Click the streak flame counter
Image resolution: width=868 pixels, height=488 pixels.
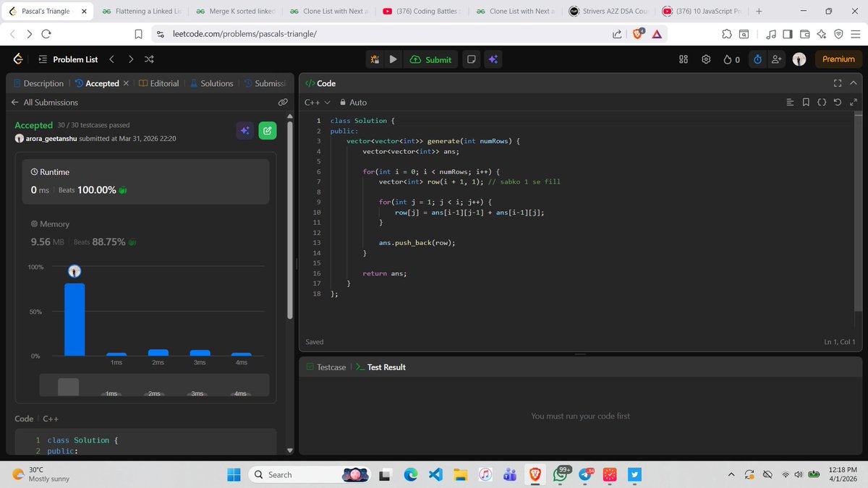click(x=732, y=60)
